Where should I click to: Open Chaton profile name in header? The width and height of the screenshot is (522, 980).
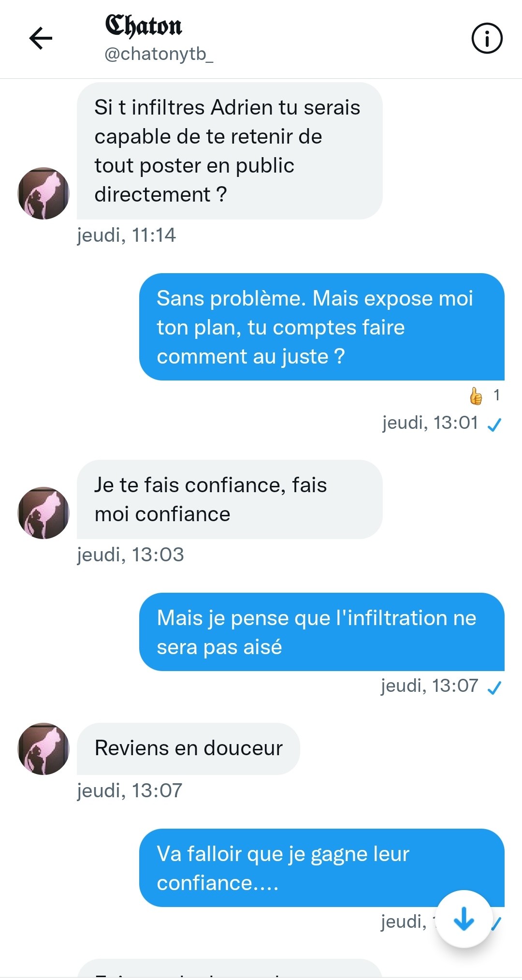click(x=144, y=26)
